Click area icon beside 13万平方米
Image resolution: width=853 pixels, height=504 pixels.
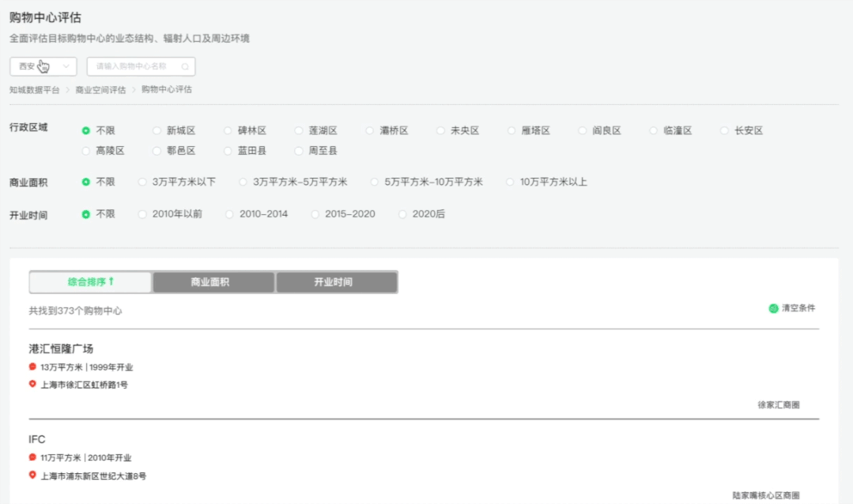tap(32, 367)
